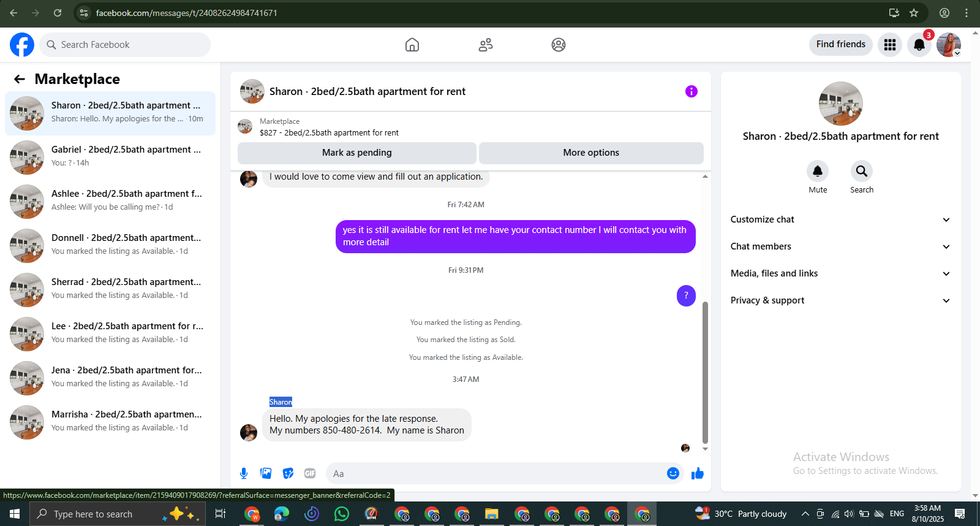Viewport: 980px width, 526px height.
Task: Open Gabriel's conversation in the chat list
Action: click(110, 158)
